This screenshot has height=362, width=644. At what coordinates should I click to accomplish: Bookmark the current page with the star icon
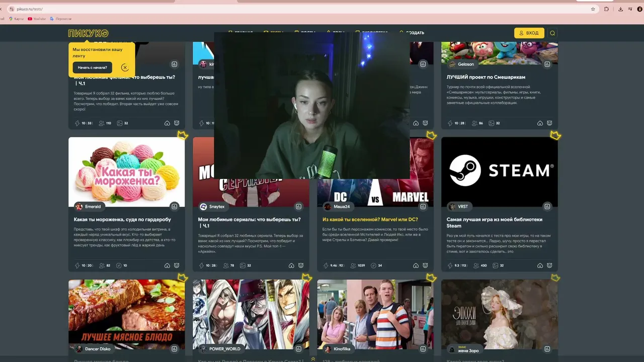593,9
